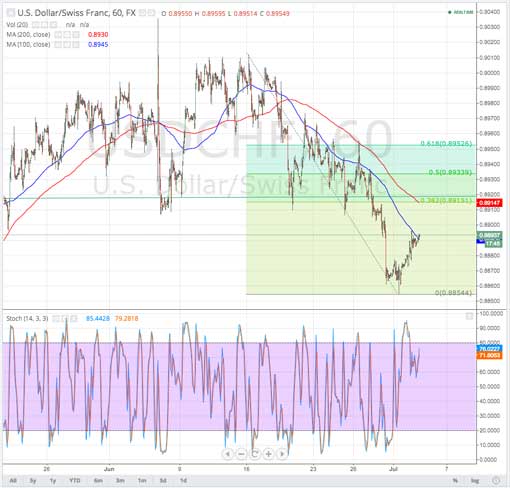510x488 pixels.
Task: Click the MA (200, close) legend label
Action: pyautogui.click(x=28, y=35)
